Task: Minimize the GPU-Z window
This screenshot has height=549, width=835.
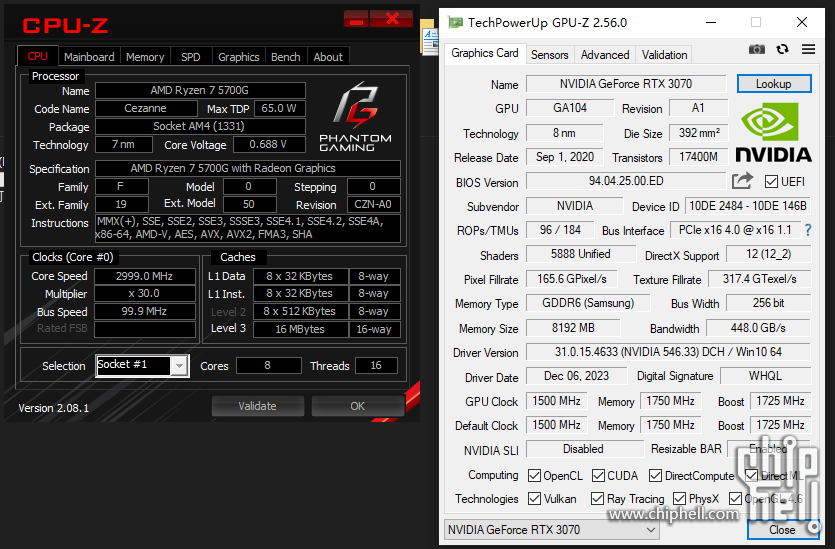Action: click(x=711, y=22)
